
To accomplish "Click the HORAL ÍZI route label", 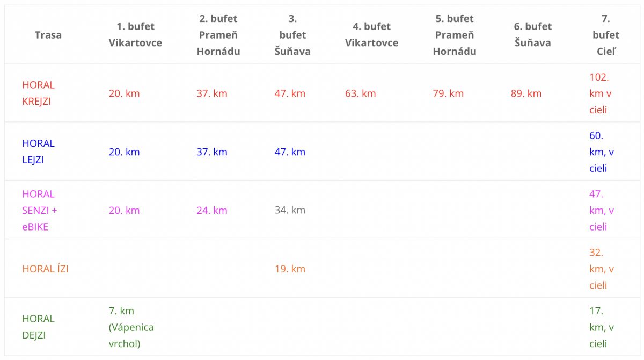I will pyautogui.click(x=46, y=269).
